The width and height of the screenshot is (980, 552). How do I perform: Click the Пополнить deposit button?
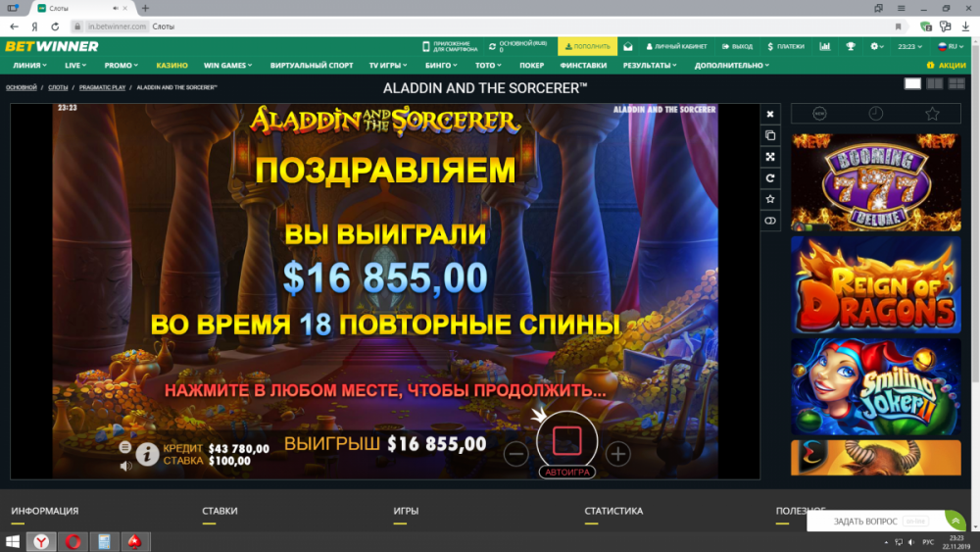pyautogui.click(x=587, y=46)
